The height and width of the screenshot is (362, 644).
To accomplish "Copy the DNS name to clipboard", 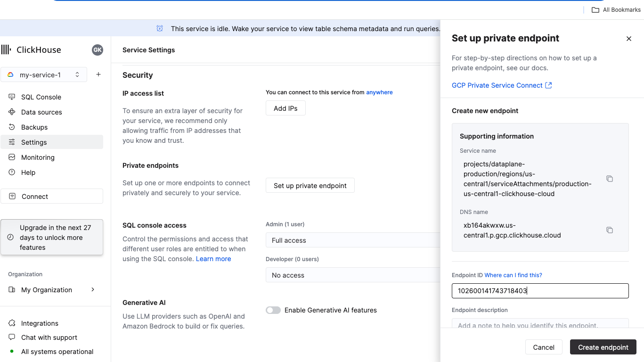I will coord(610,230).
